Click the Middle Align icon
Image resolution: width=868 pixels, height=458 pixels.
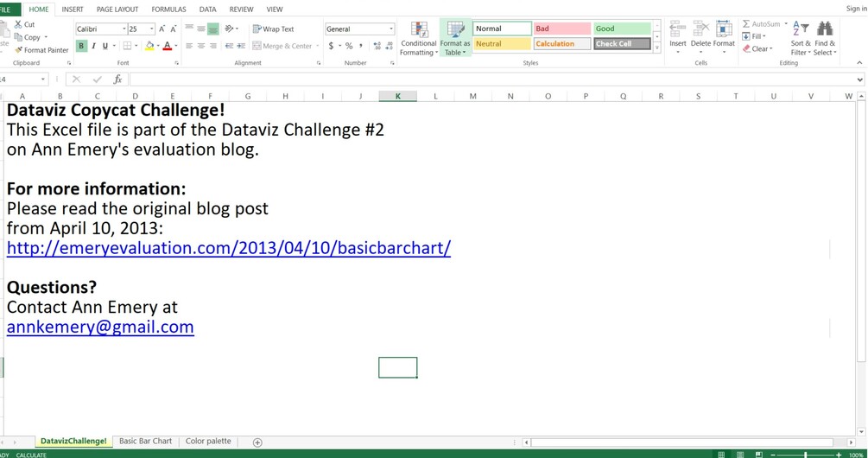pos(201,29)
